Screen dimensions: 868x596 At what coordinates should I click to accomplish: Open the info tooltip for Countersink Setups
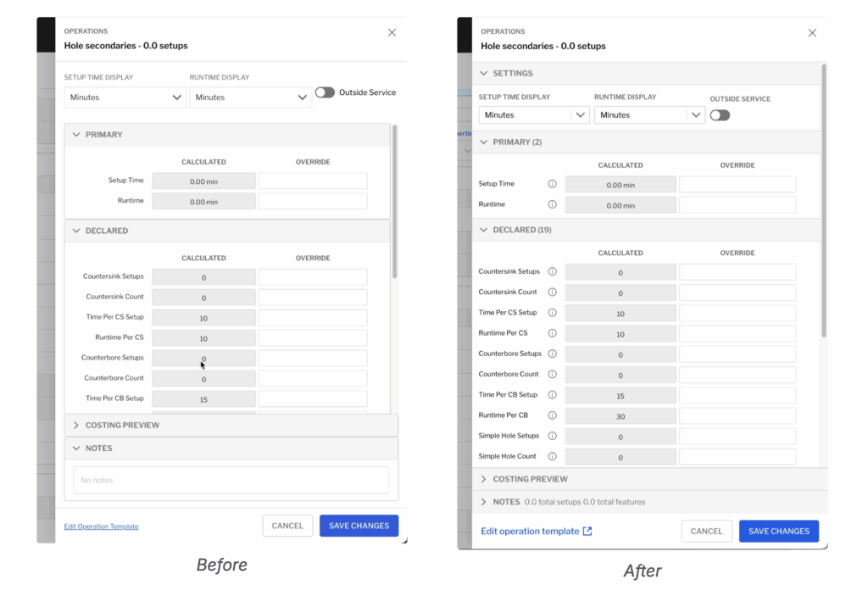click(x=554, y=270)
